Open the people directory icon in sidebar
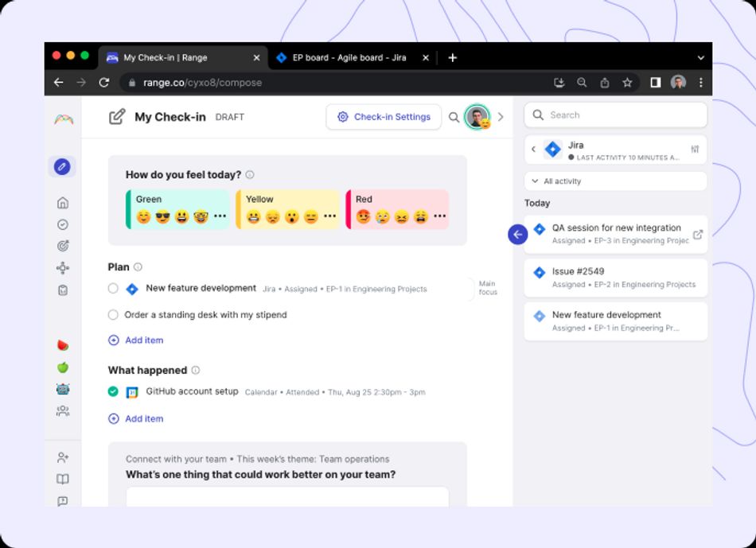Image resolution: width=756 pixels, height=548 pixels. [63, 410]
